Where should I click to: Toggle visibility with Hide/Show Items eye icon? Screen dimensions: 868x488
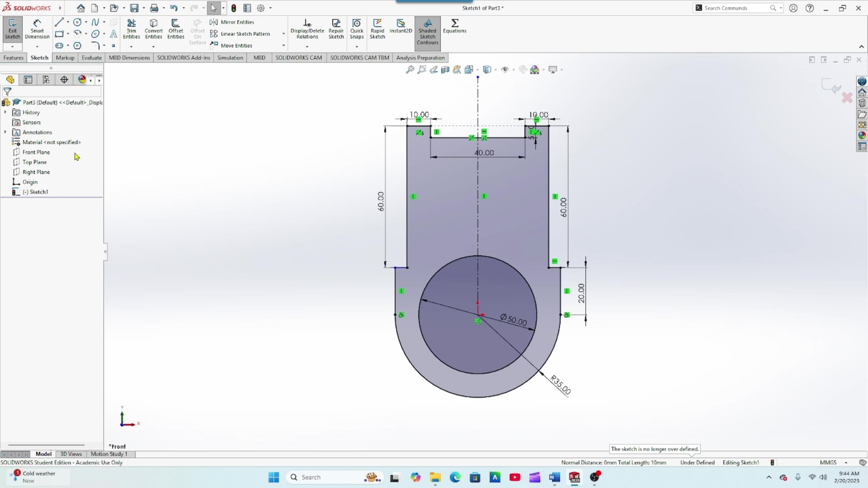505,69
